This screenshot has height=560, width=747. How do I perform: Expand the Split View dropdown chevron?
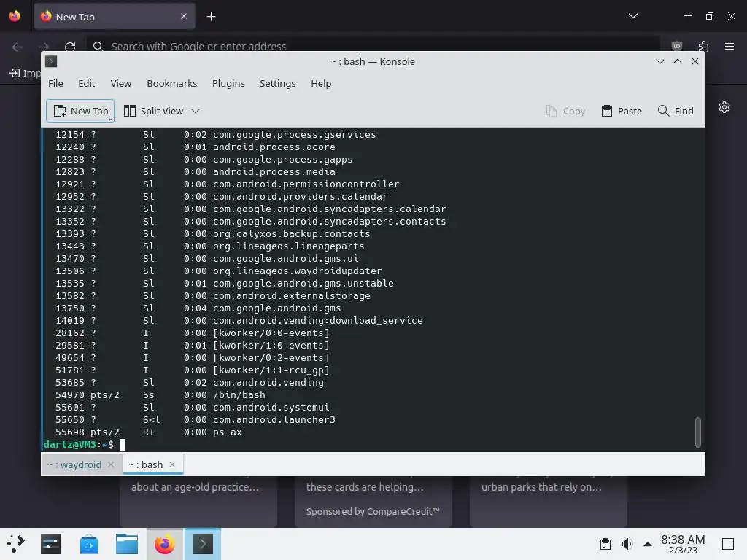point(196,111)
